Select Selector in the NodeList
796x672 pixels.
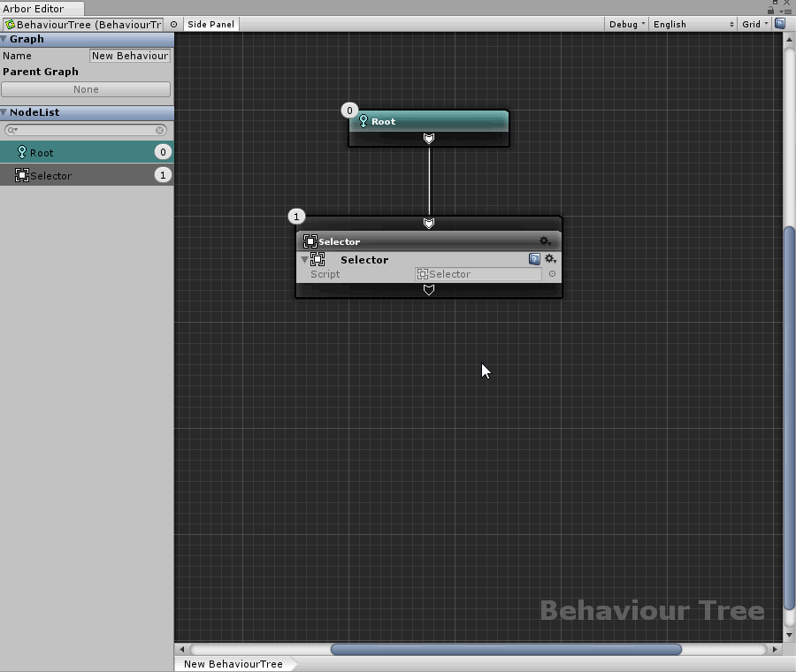coord(86,175)
